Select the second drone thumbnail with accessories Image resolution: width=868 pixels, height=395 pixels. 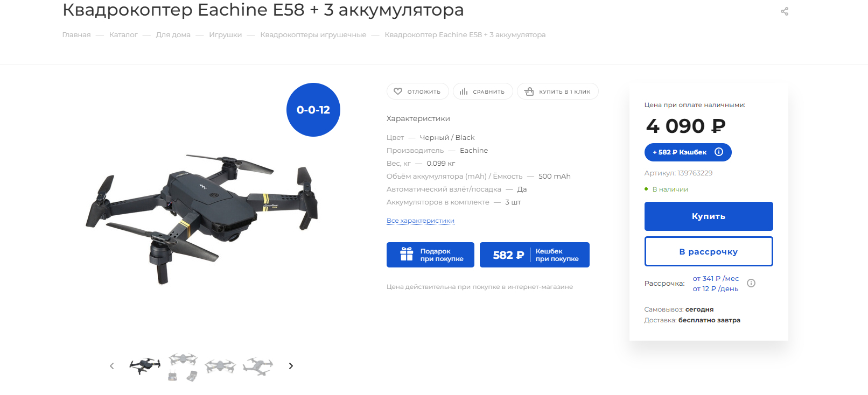(x=183, y=366)
